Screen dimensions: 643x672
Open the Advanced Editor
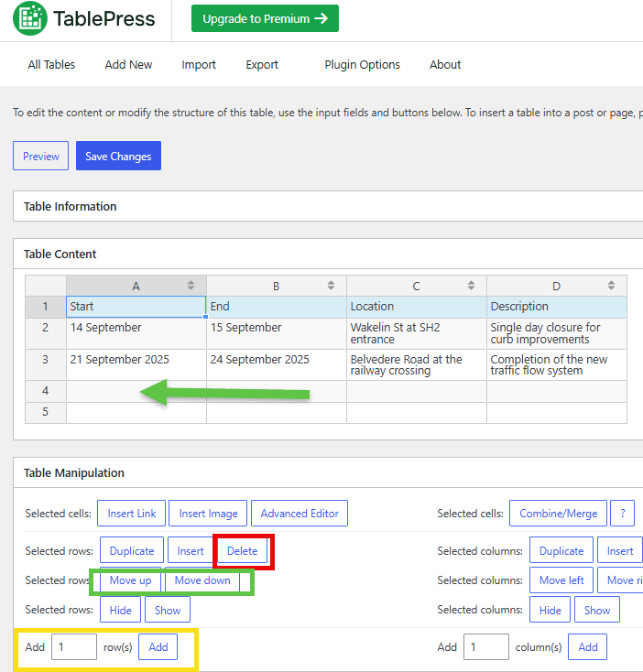pyautogui.click(x=300, y=513)
